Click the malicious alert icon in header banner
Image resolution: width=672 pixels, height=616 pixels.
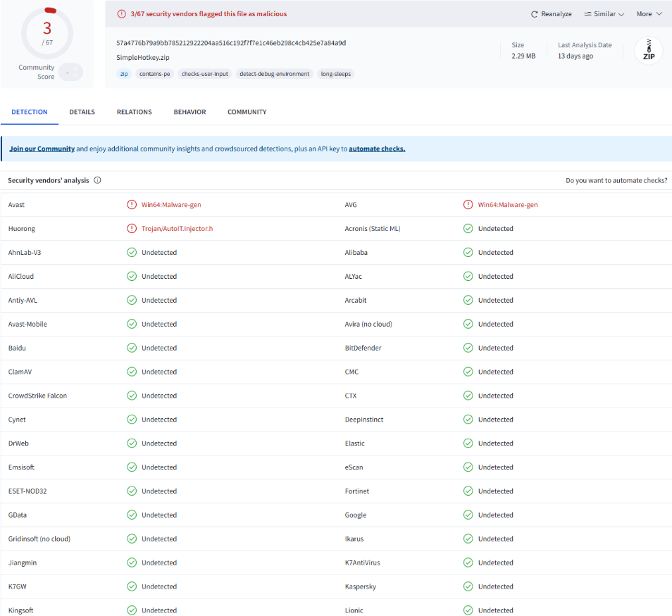click(x=122, y=13)
